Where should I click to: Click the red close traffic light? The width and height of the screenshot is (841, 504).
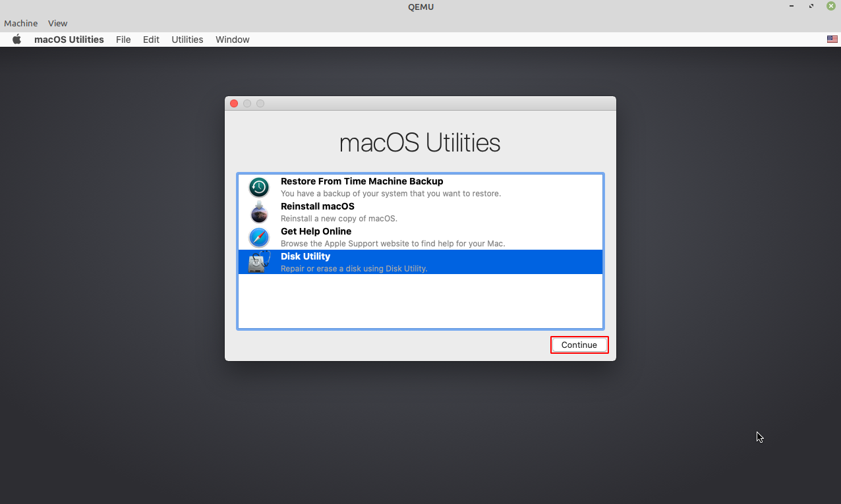coord(234,103)
